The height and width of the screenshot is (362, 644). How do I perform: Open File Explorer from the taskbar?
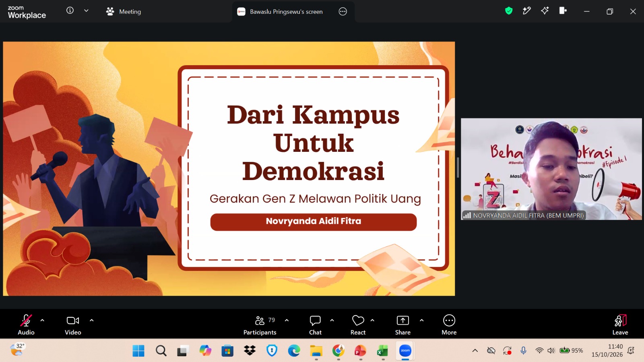[316, 351]
